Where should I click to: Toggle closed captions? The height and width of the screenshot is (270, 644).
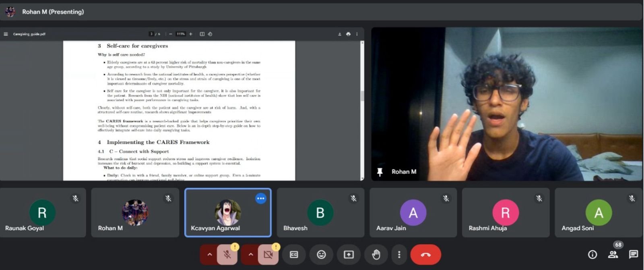pyautogui.click(x=294, y=255)
